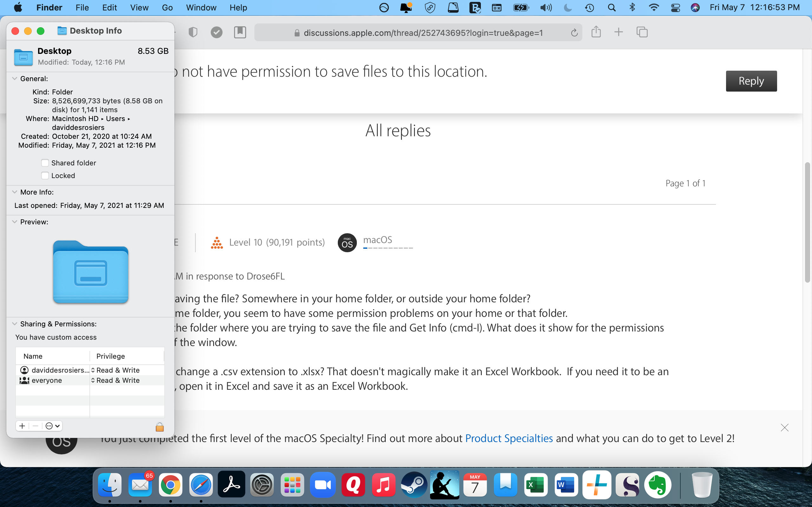Click the Reply button
This screenshot has width=812, height=507.
pos(751,81)
